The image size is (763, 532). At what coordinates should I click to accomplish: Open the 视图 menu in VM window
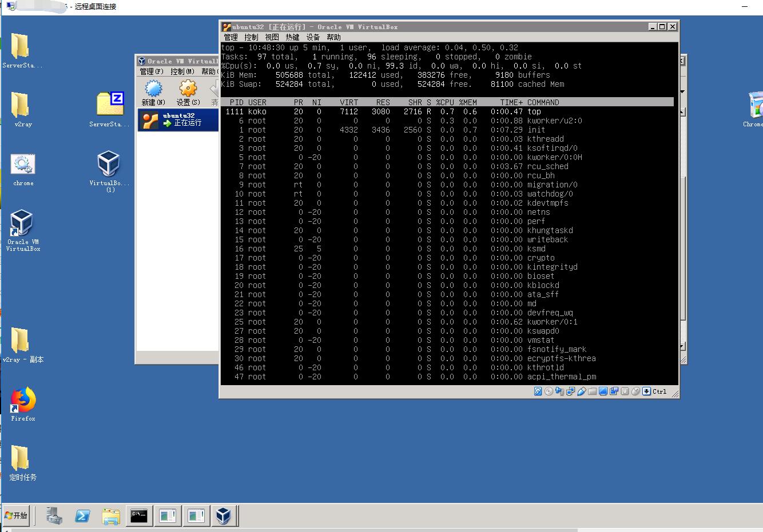click(272, 37)
